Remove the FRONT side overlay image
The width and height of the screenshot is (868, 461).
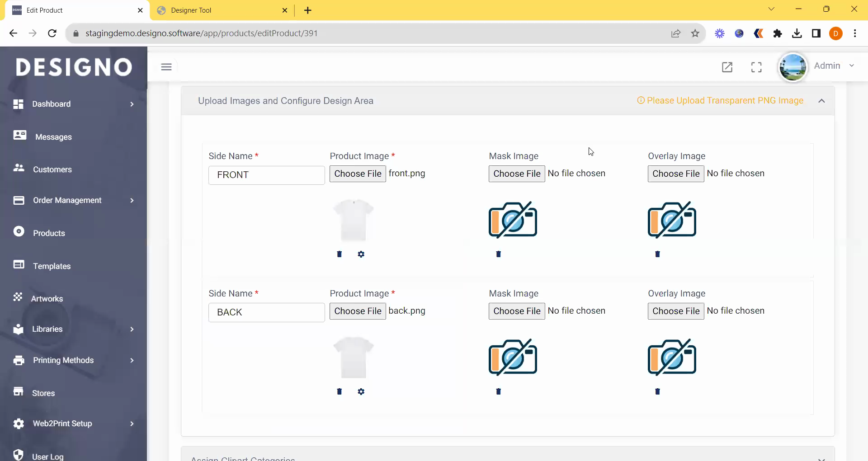(657, 254)
